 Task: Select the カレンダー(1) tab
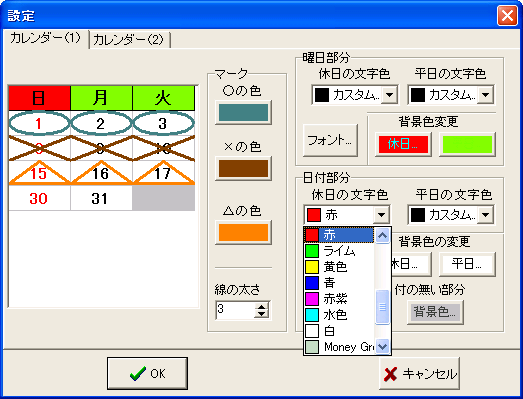click(45, 38)
